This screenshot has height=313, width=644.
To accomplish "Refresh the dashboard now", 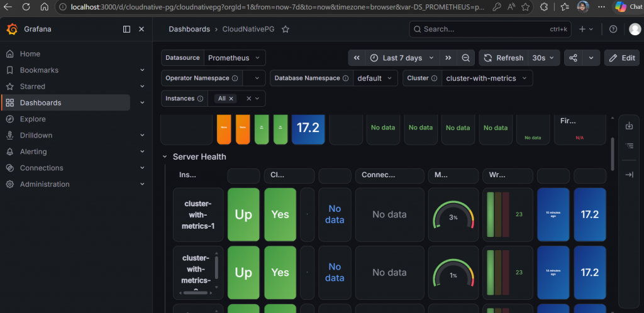I will click(x=503, y=58).
